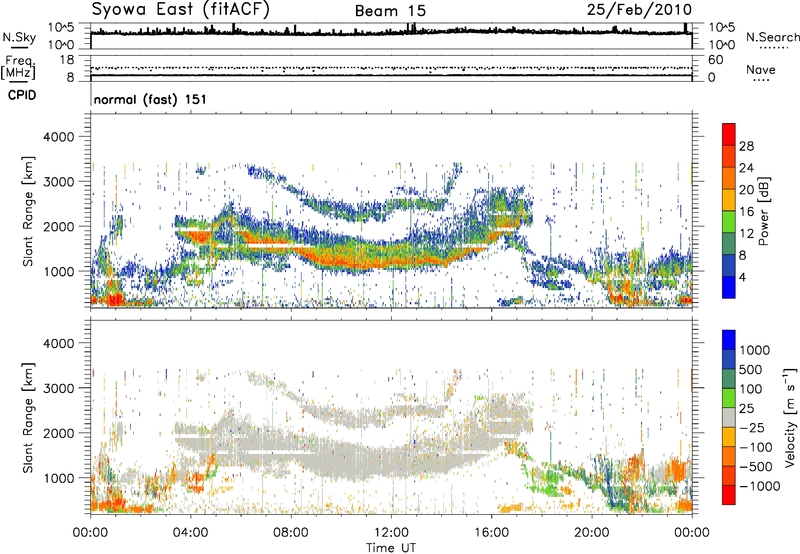This screenshot has width=800, height=554.
Task: Click the 'Nave' legend label
Action: pos(761,70)
